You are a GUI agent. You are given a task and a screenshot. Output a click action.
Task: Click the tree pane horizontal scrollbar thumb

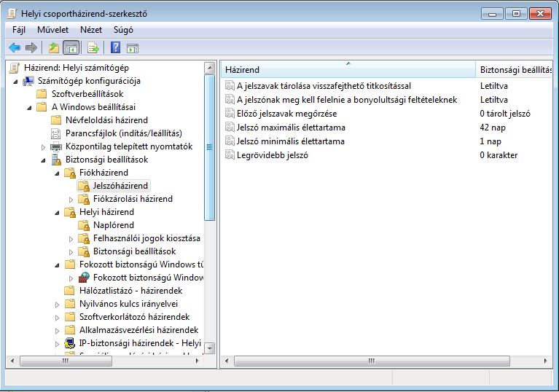tap(66, 361)
